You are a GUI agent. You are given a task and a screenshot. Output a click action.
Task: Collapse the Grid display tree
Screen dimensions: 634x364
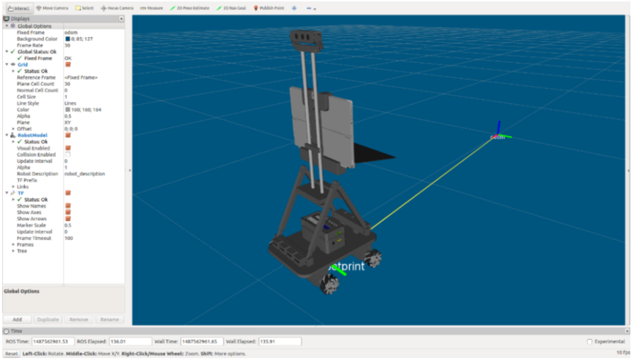coord(7,65)
